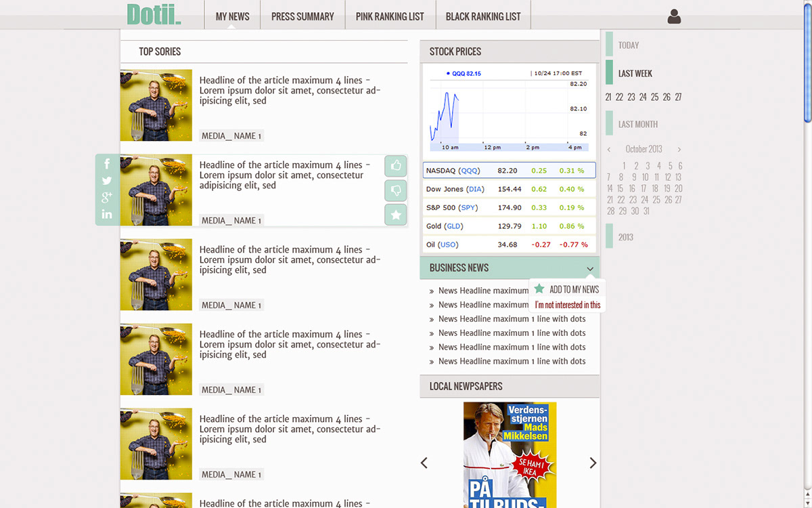
Task: Share article on LinkedIn
Action: 107,214
